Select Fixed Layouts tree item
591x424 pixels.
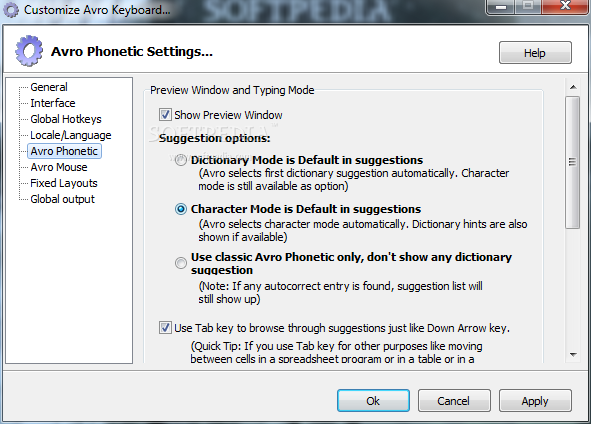64,183
